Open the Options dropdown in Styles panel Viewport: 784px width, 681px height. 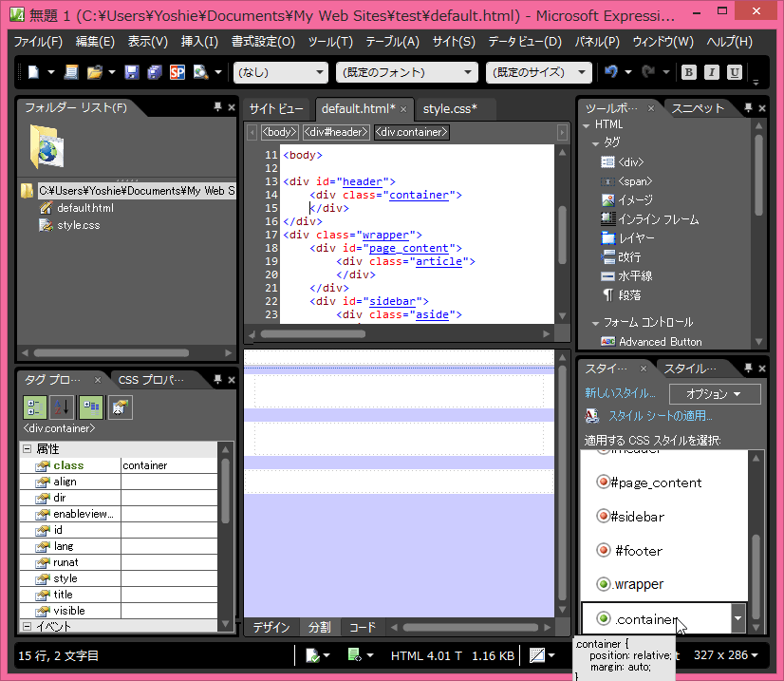[x=715, y=394]
